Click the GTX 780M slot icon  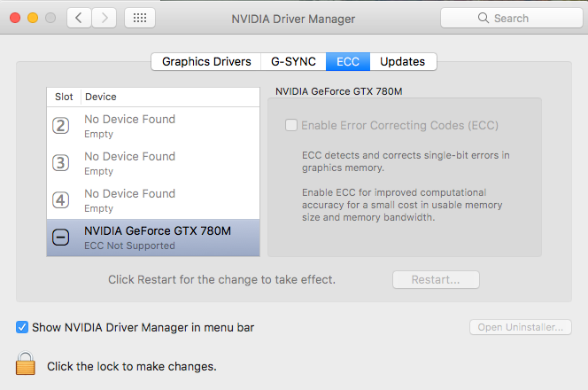pos(61,238)
